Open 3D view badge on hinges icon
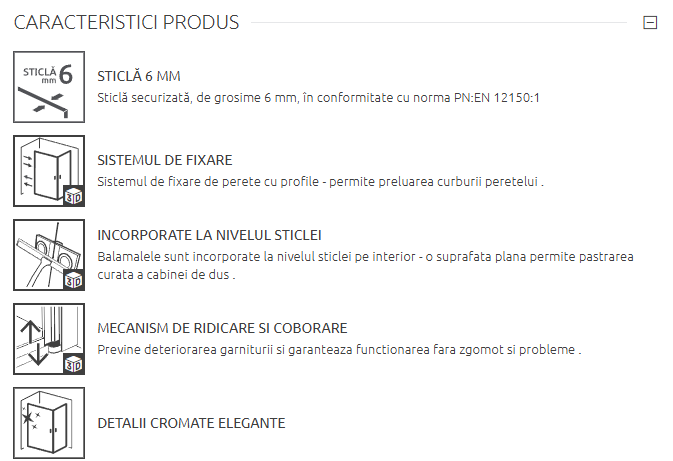Viewport: 673px width, 461px height. [x=71, y=281]
